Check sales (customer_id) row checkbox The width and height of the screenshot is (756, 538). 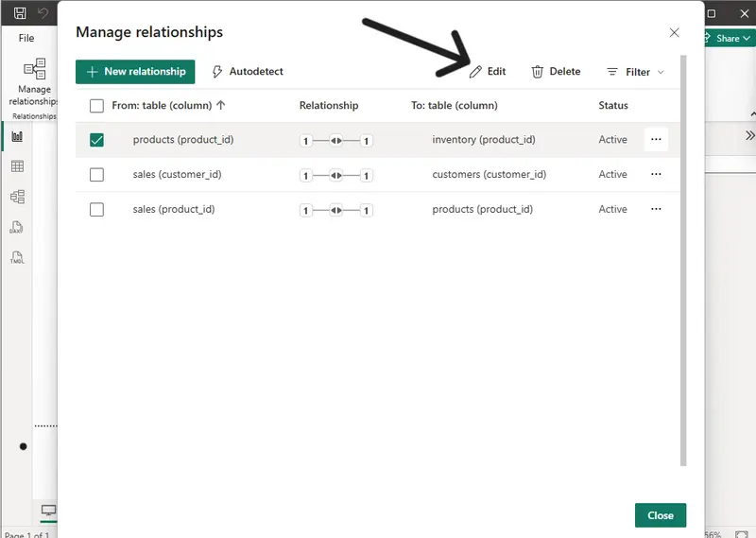pos(96,175)
